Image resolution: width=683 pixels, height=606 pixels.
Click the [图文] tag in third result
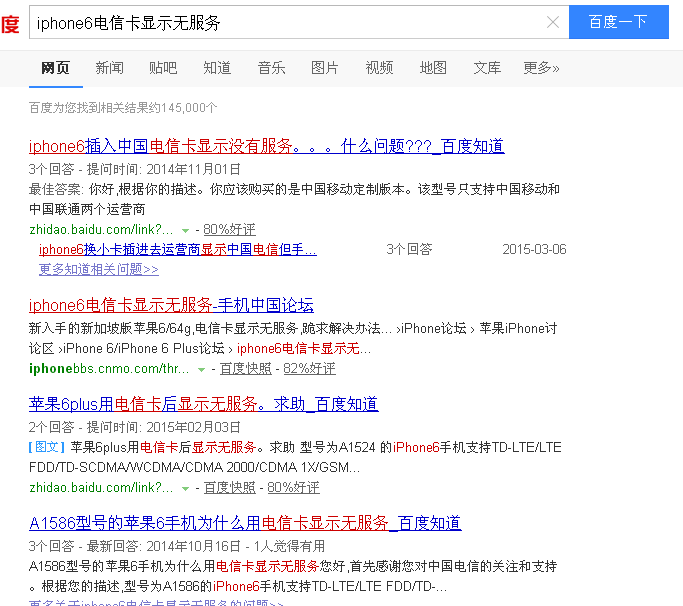coord(47,447)
